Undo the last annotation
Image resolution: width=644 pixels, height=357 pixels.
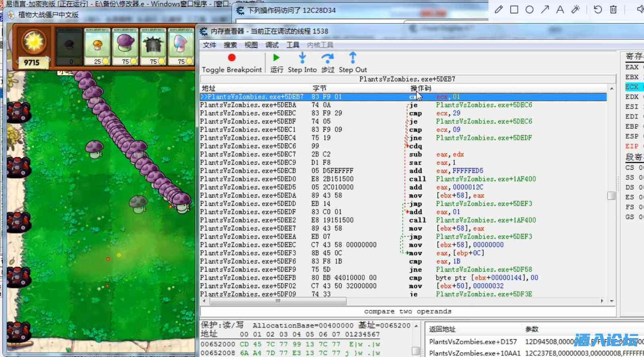(x=598, y=9)
